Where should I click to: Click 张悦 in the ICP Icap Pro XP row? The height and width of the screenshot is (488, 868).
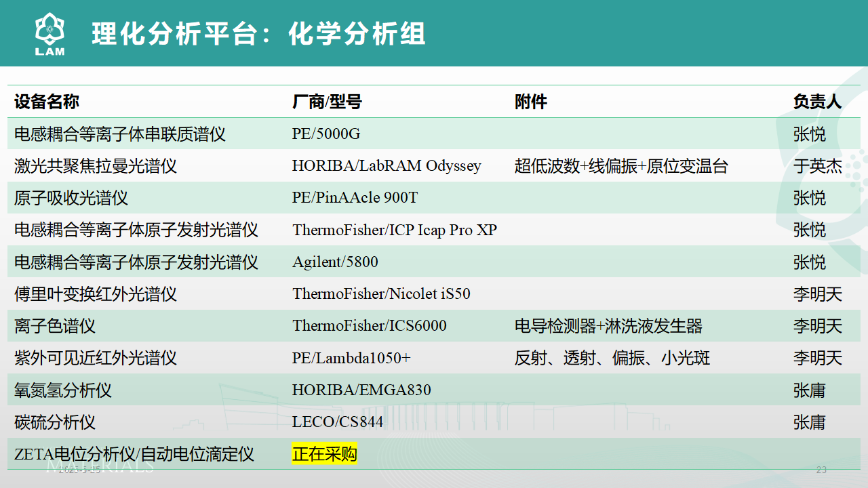click(x=810, y=230)
